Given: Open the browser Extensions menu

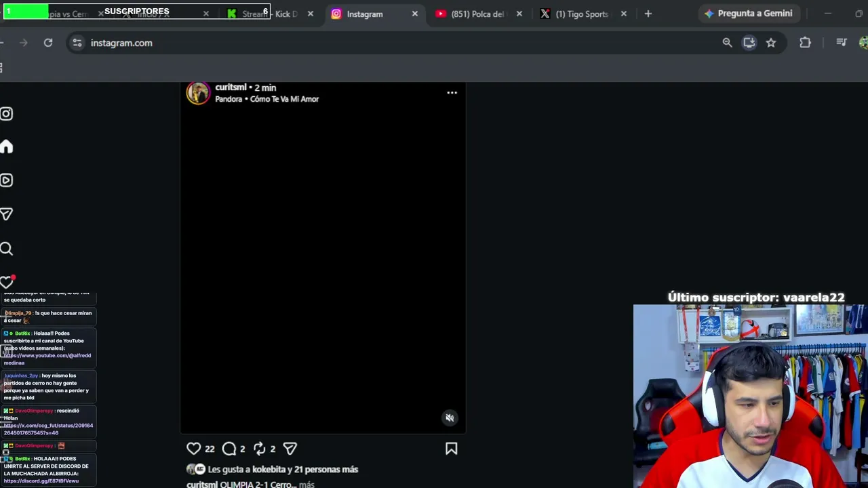Looking at the screenshot, I should 805,43.
